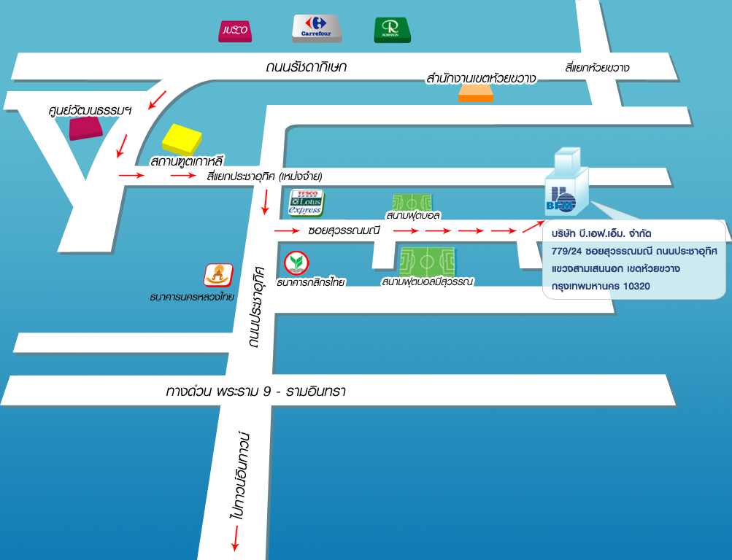
Task: Click the BFM address callout box
Action: click(x=633, y=260)
